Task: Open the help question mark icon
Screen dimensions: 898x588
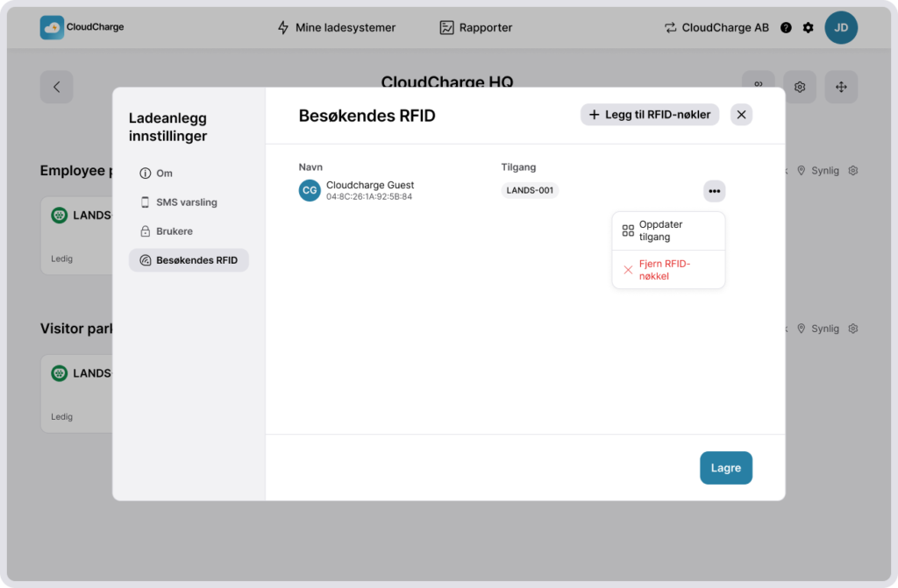Action: [x=786, y=27]
